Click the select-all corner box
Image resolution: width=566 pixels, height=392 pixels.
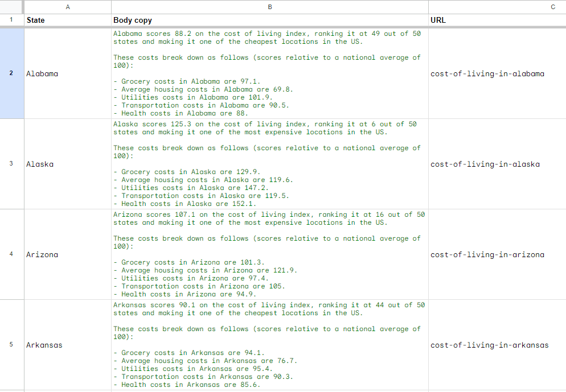click(x=11, y=7)
